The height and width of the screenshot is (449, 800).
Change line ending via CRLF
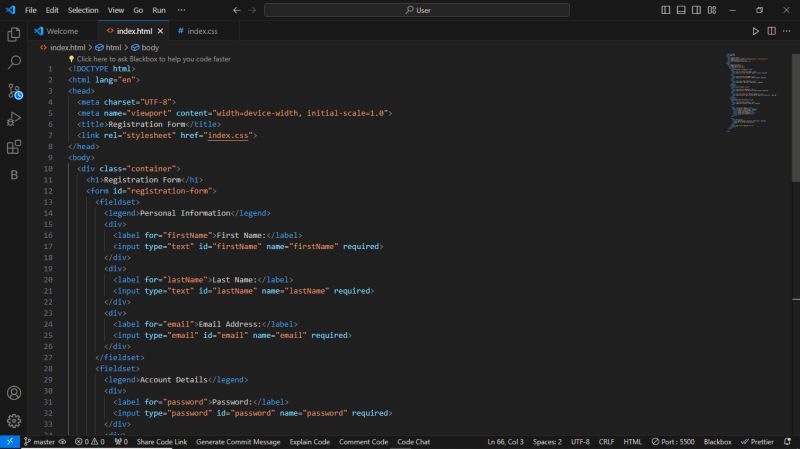pyautogui.click(x=606, y=442)
